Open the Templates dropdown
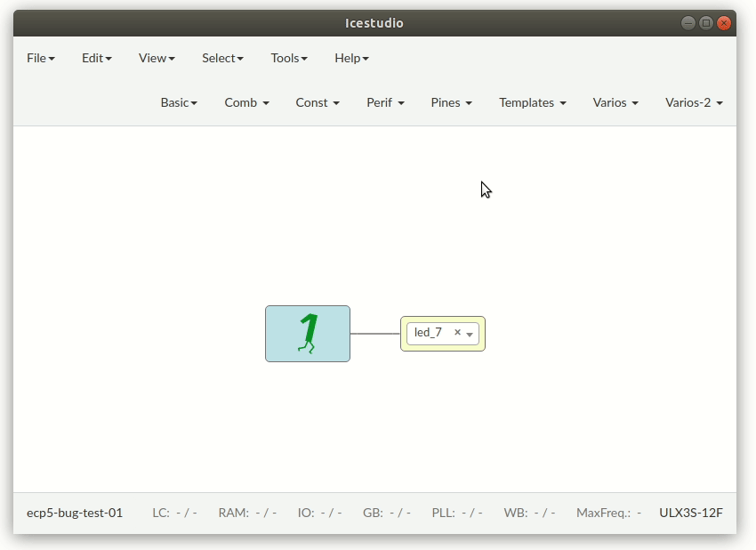 pyautogui.click(x=532, y=102)
